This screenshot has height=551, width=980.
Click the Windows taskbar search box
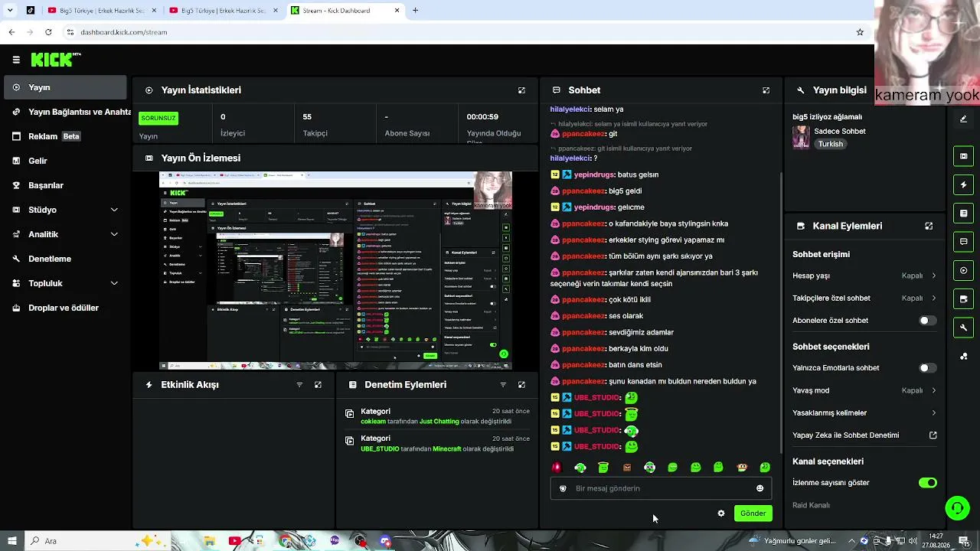[x=97, y=541]
